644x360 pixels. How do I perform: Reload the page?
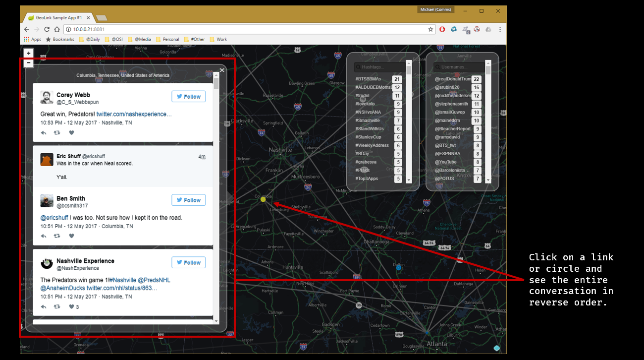47,29
